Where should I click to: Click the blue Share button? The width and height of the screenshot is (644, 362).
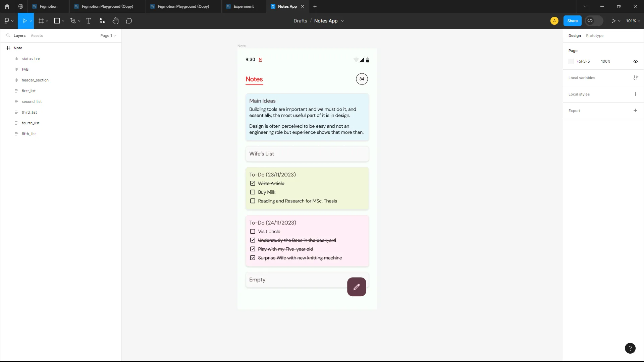coord(572,21)
